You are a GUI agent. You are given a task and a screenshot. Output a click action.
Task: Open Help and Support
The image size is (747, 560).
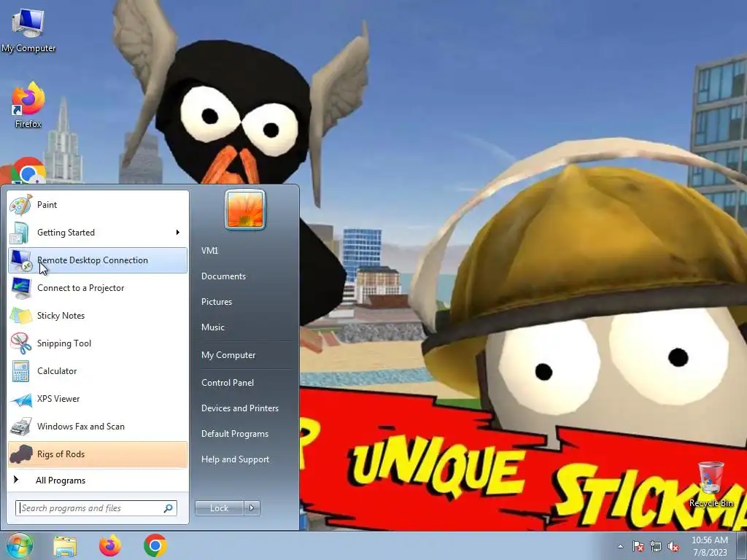point(235,459)
